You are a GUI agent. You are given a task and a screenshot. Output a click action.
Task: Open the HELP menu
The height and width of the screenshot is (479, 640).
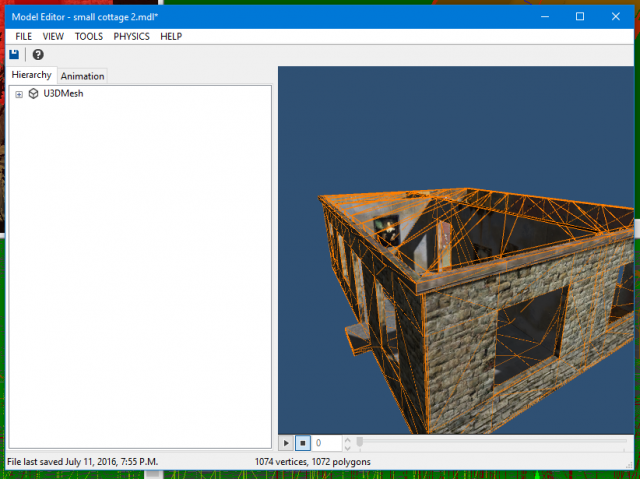[x=171, y=36]
